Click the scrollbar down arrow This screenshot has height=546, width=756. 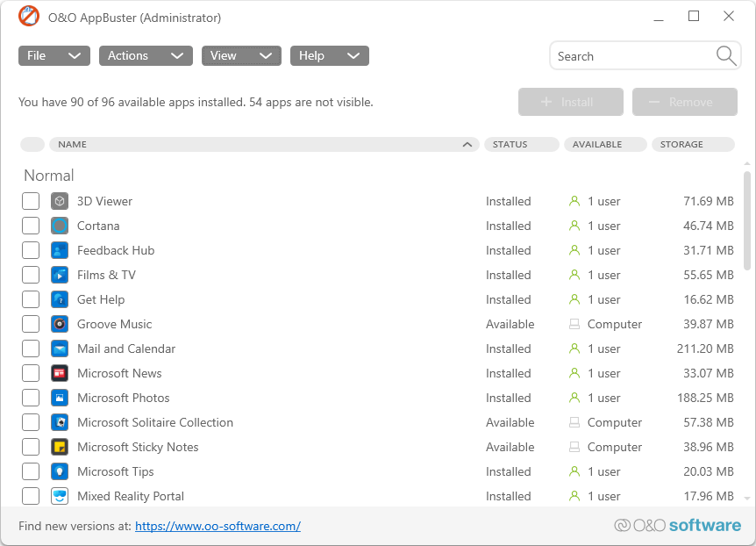[747, 498]
